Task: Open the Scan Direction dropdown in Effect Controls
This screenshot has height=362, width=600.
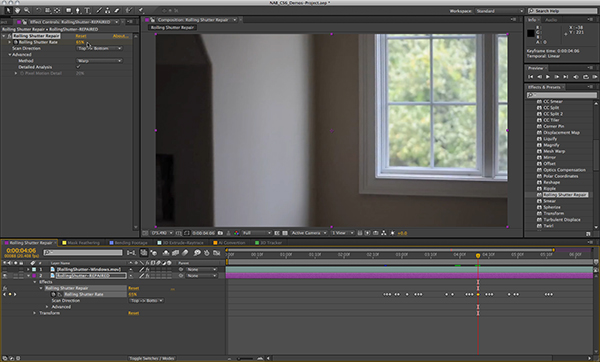Action: coord(99,48)
